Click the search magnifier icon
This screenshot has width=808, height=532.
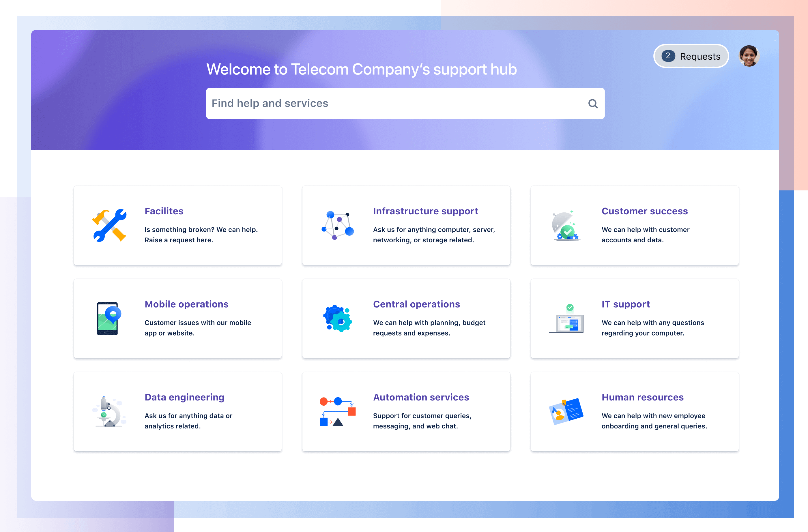tap(592, 103)
